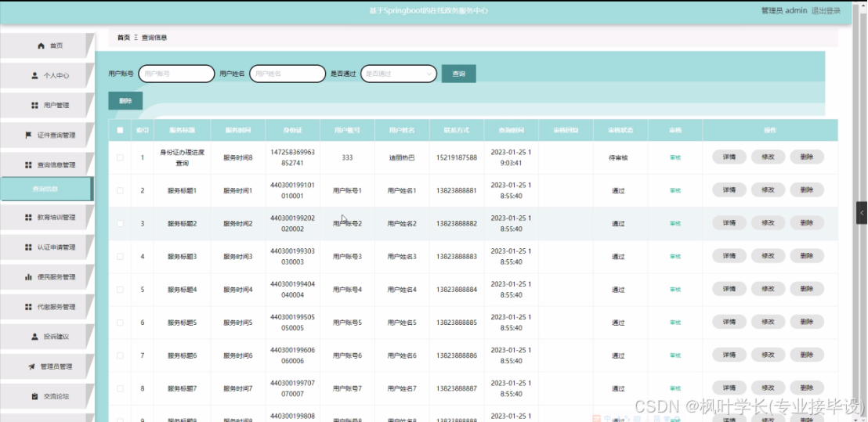Click the 通过 status in row 服务标题7
This screenshot has width=868, height=422.
618,389
